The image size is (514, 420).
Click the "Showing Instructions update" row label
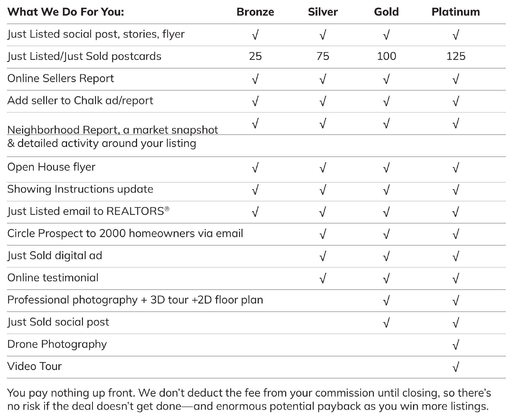pyautogui.click(x=80, y=189)
